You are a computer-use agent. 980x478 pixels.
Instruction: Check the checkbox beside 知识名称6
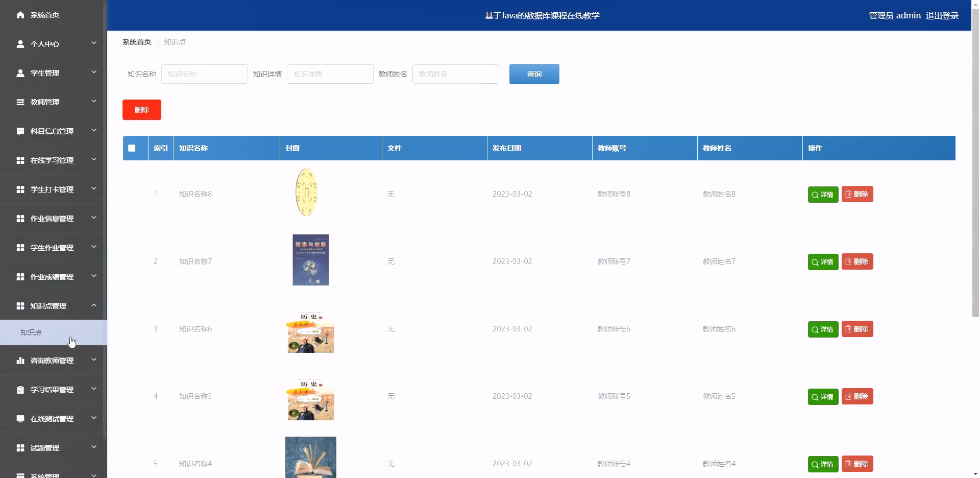coord(132,329)
